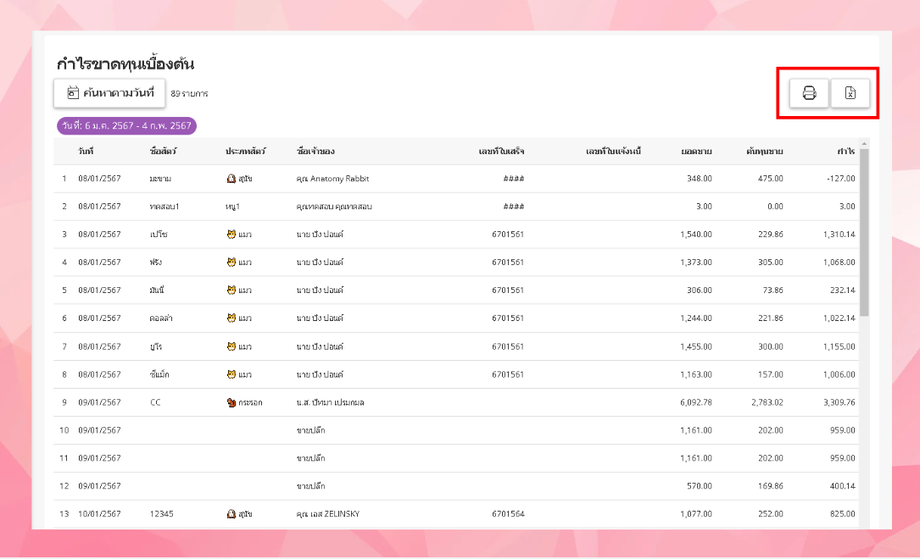This screenshot has height=559, width=920.
Task: Click date 09/01/2567 in row 11
Action: tap(100, 458)
